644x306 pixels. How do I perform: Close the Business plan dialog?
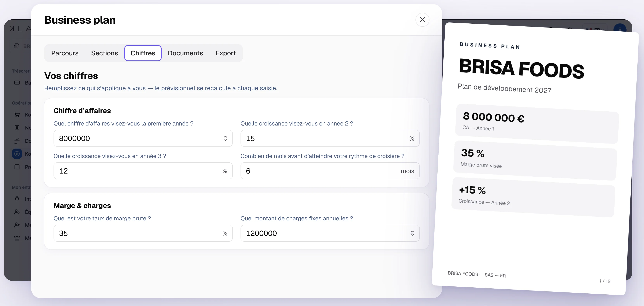422,20
